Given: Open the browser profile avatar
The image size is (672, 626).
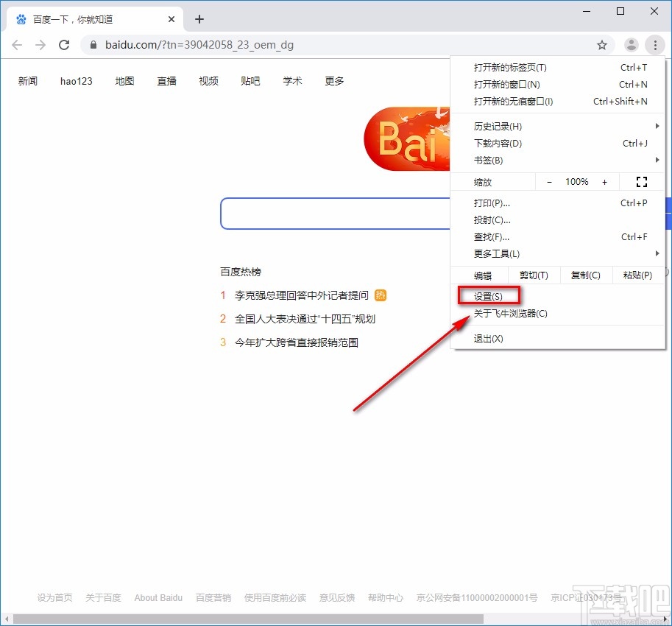Looking at the screenshot, I should [631, 44].
